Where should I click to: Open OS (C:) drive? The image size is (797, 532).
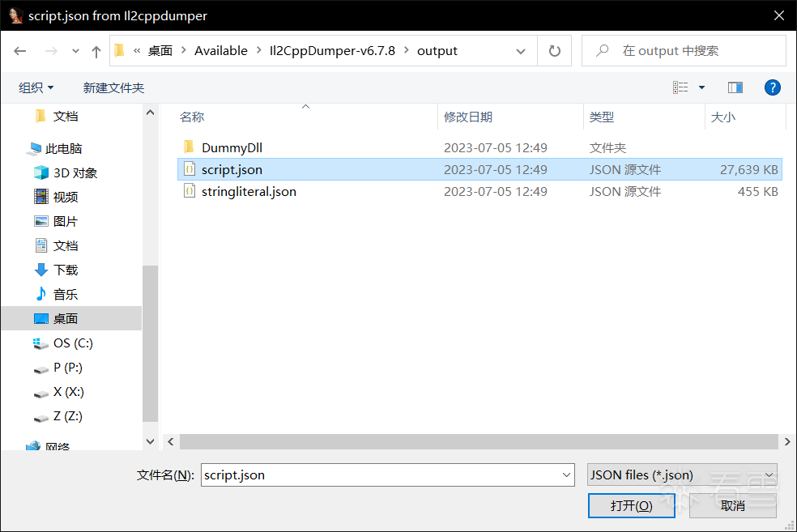73,343
